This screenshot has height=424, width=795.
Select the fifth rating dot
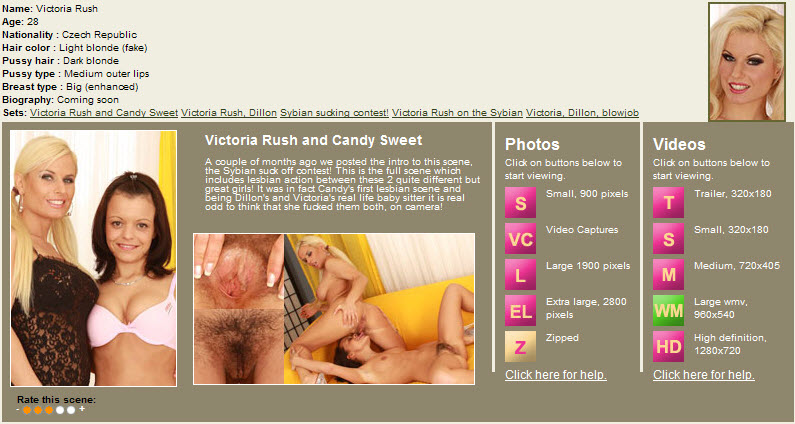click(x=71, y=410)
